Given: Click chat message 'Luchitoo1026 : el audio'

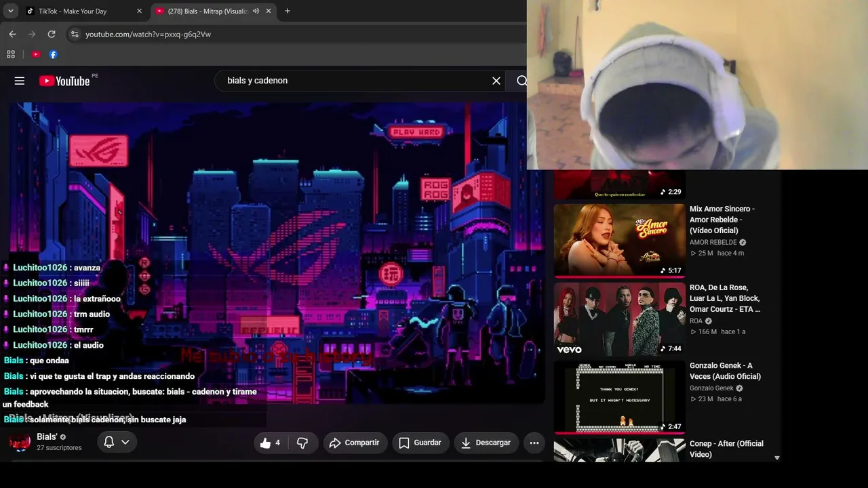Looking at the screenshot, I should [x=54, y=346].
